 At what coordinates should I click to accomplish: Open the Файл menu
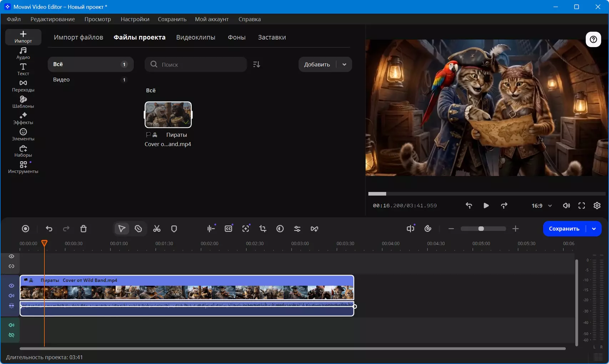pyautogui.click(x=14, y=19)
